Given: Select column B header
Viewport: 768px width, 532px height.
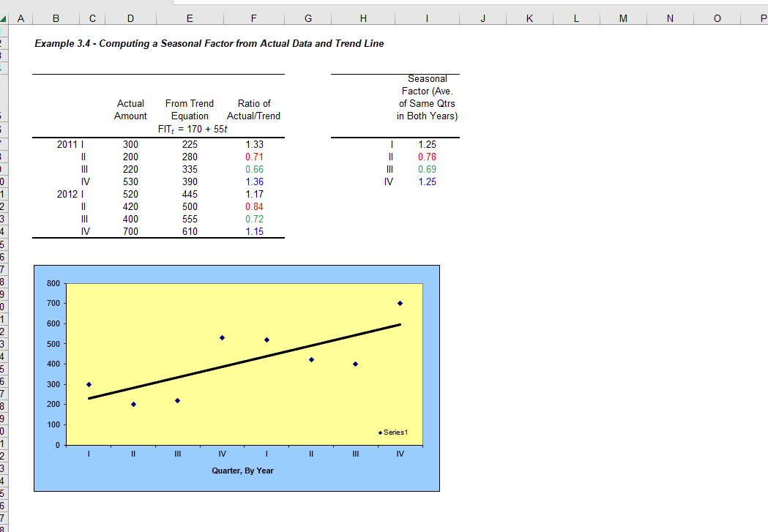Looking at the screenshot, I should tap(56, 18).
